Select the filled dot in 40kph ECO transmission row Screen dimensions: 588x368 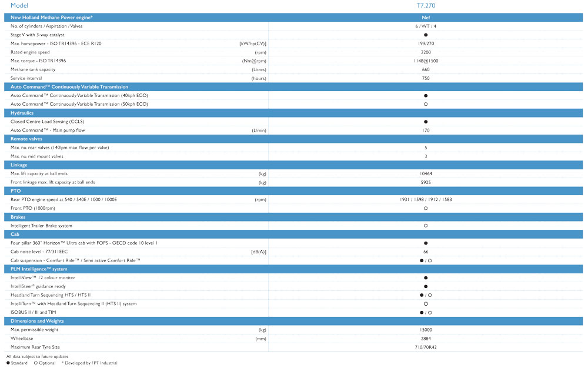(426, 95)
